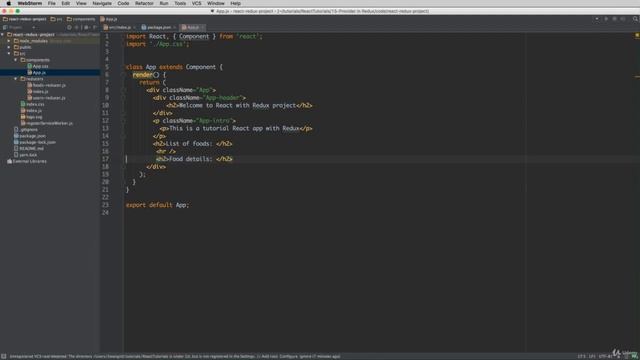This screenshot has height=360, width=640.
Task: Open Project panel settings gear
Action: [86, 27]
